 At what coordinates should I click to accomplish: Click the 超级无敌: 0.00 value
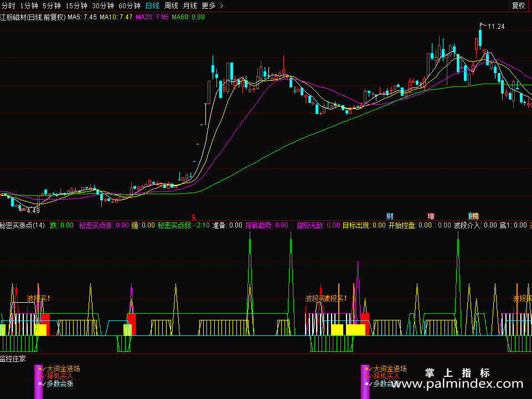point(318,225)
